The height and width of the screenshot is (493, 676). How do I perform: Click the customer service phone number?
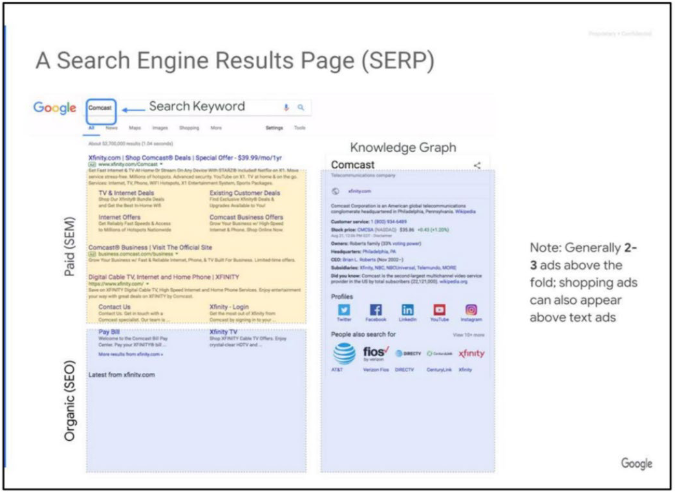pos(388,222)
